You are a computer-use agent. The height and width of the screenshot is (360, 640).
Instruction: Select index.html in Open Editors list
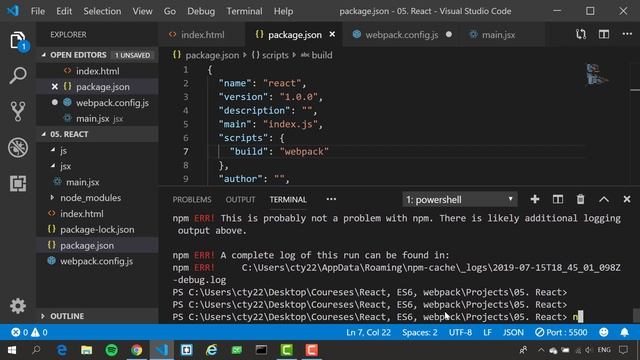[x=97, y=71]
